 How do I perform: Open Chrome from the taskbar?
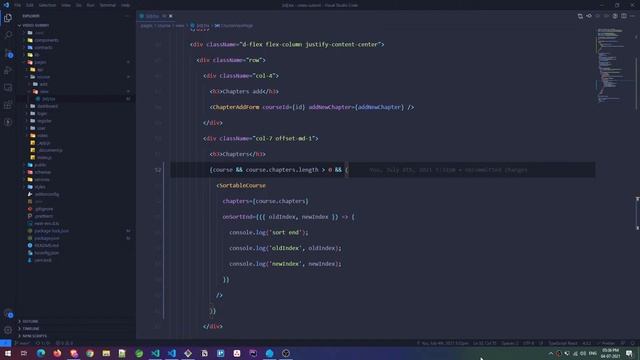(90, 353)
